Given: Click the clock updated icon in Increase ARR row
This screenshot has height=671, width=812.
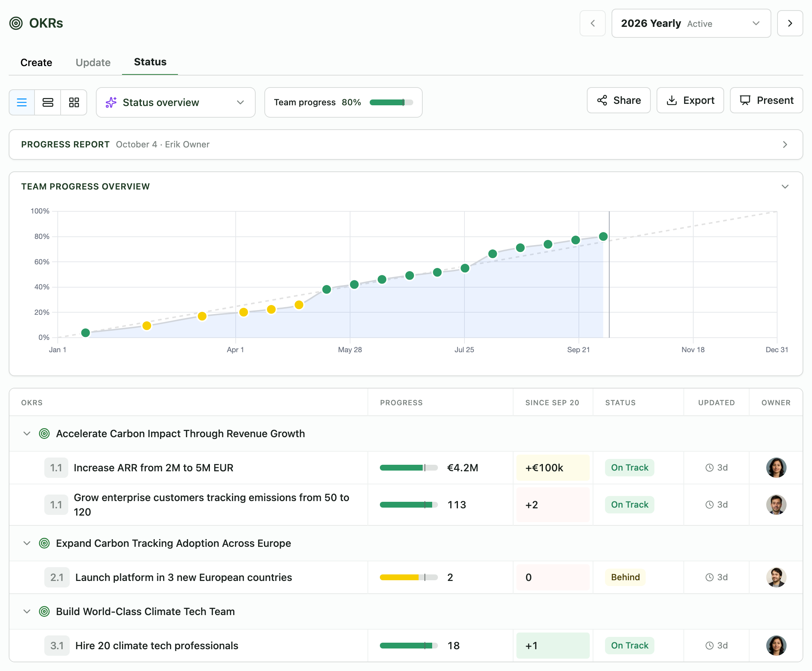Looking at the screenshot, I should (x=709, y=468).
